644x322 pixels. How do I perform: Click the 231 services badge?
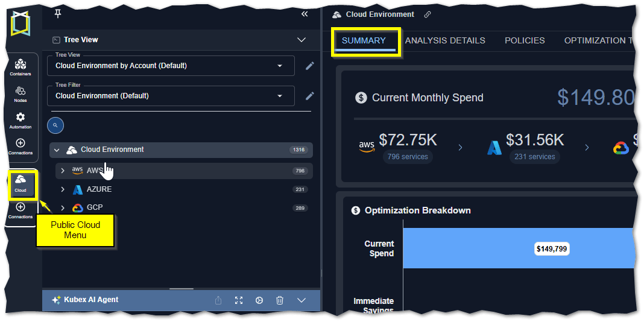click(x=534, y=157)
